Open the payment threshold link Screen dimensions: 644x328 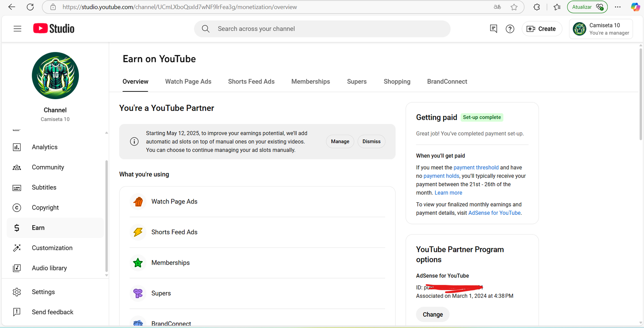476,168
